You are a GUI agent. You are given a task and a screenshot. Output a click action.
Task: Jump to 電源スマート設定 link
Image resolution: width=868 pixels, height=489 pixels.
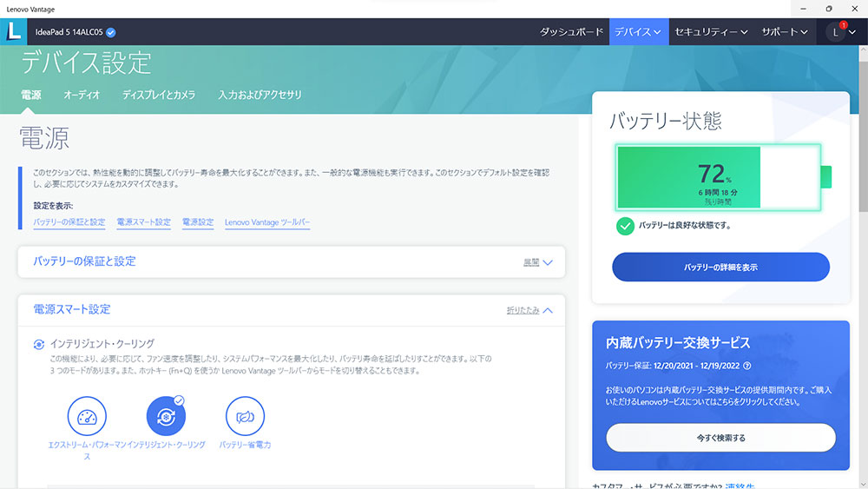[x=143, y=222]
